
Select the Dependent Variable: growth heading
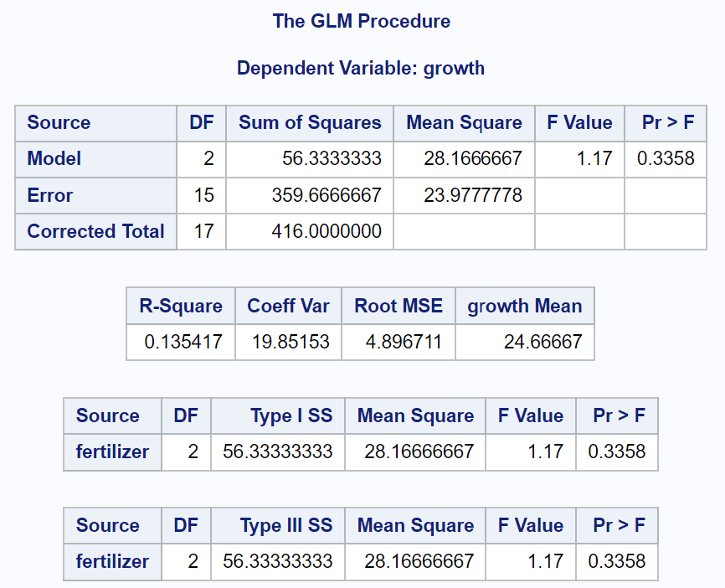point(361,68)
